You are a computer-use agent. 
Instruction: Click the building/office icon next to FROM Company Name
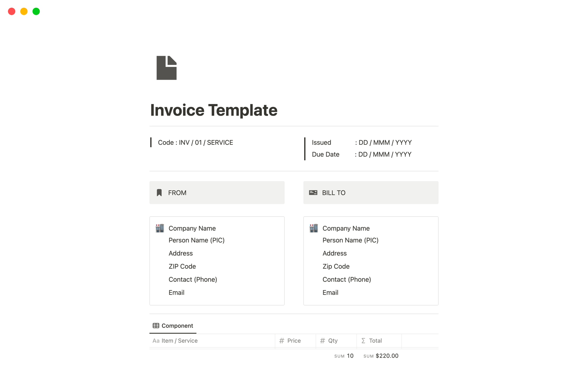pos(160,228)
